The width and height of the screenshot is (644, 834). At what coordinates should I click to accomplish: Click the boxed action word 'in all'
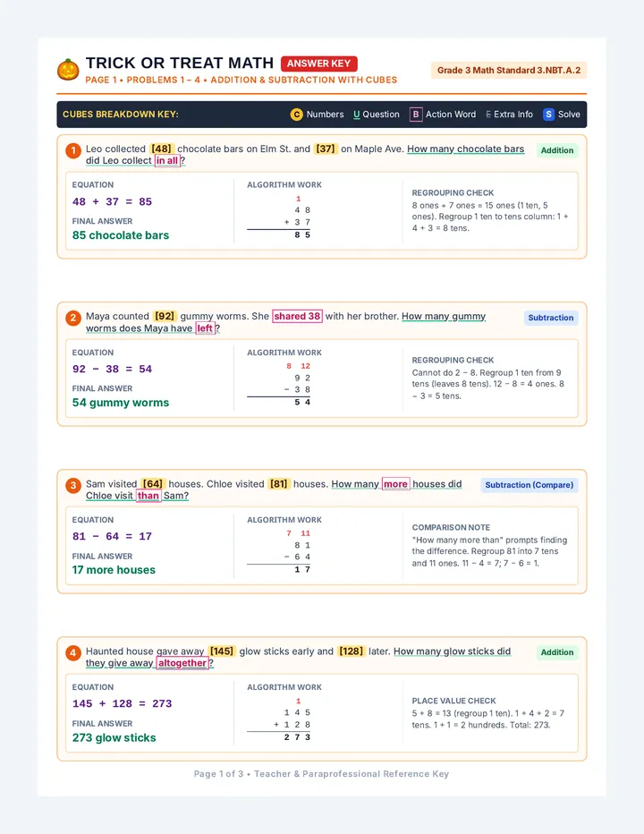pyautogui.click(x=167, y=161)
